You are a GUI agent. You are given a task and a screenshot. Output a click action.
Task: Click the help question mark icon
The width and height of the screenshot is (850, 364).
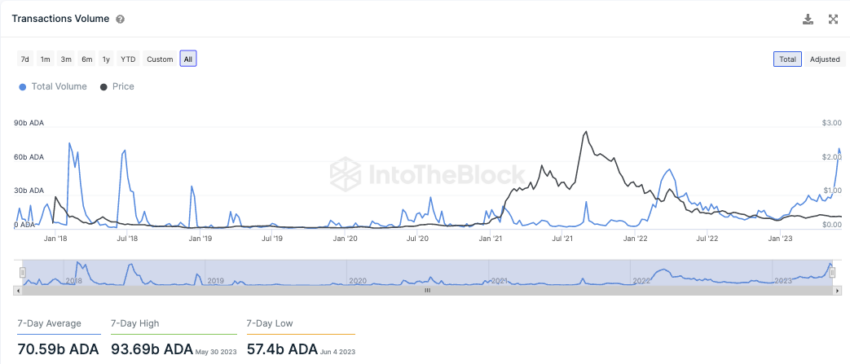click(120, 20)
